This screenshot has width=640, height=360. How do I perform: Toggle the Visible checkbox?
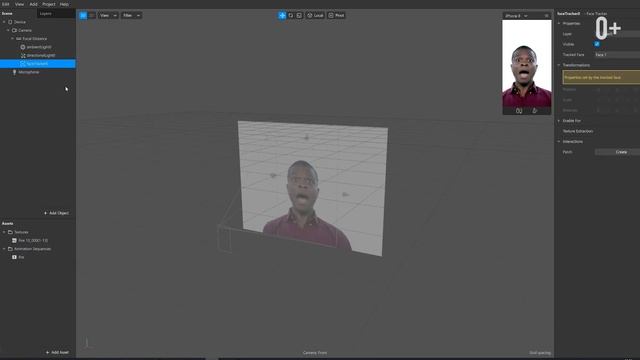click(597, 44)
